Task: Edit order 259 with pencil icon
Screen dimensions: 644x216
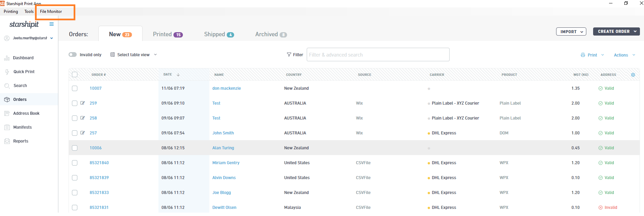Action: click(x=82, y=103)
